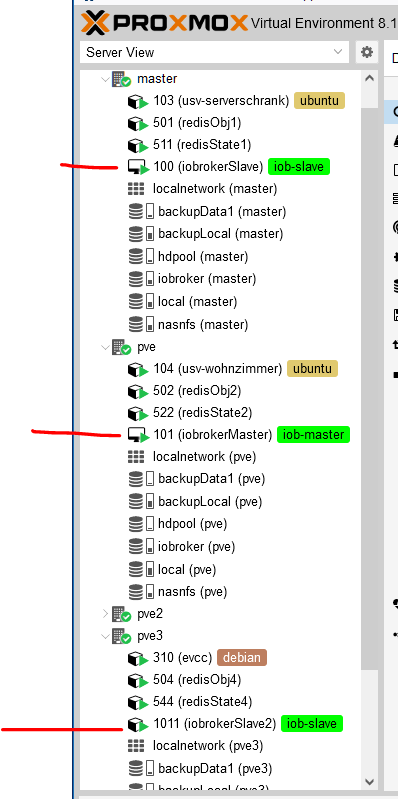The height and width of the screenshot is (799, 398).
Task: Collapse the master node
Action: click(105, 79)
